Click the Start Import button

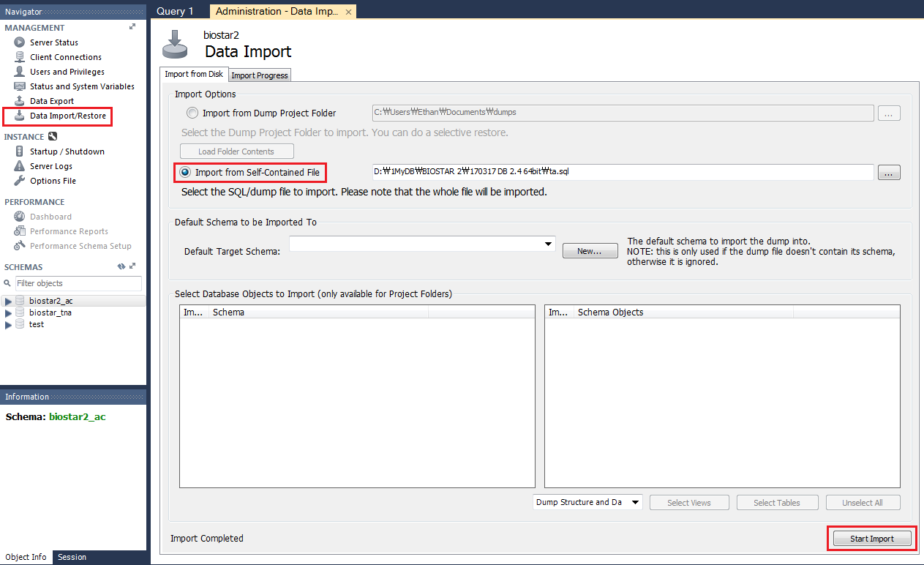point(871,538)
